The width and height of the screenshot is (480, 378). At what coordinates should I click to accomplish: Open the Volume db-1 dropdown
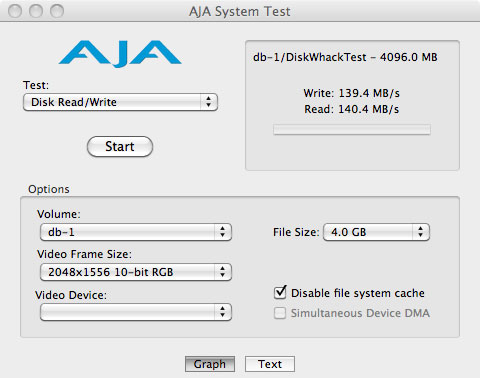[x=136, y=232]
